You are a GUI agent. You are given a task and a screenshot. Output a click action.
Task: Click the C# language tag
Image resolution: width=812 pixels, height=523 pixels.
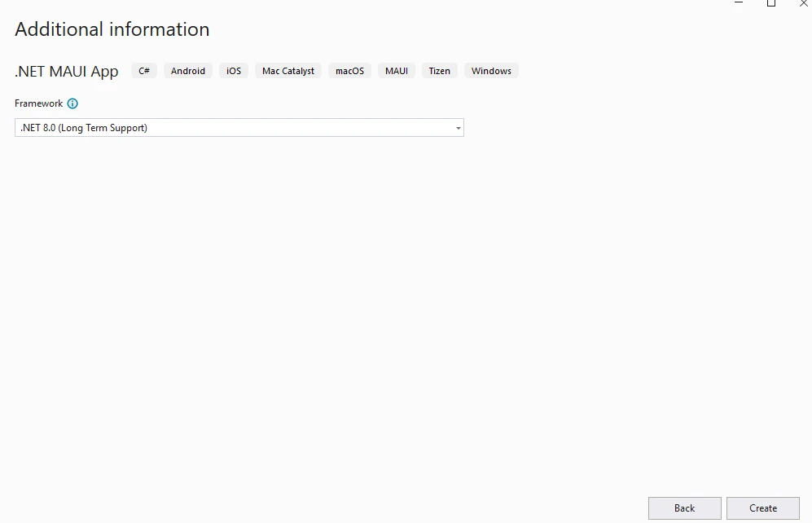tap(144, 71)
